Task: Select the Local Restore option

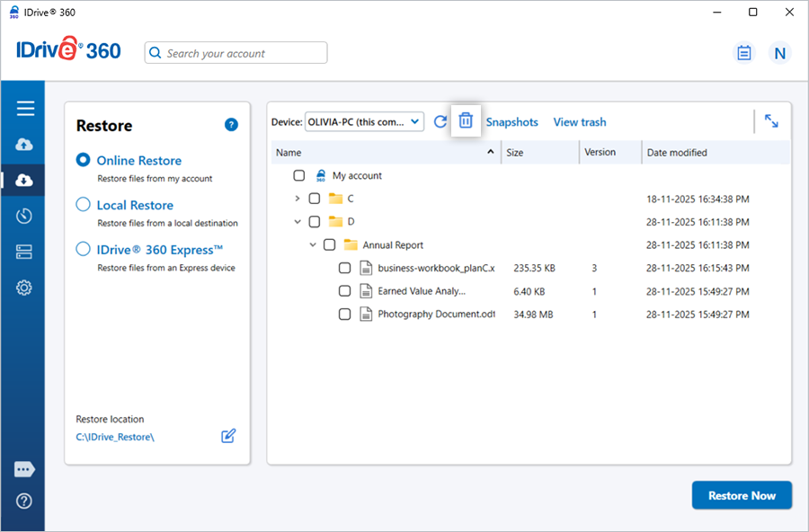Action: [83, 205]
